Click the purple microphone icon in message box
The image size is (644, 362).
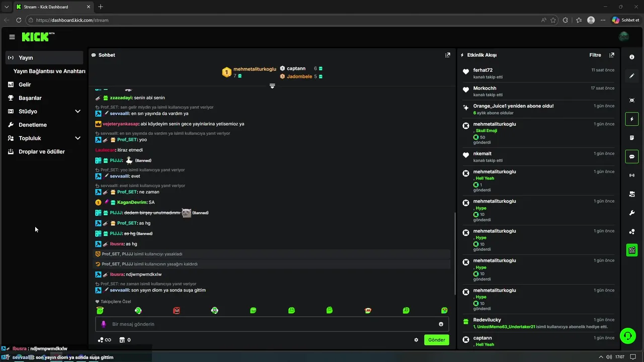click(x=104, y=324)
